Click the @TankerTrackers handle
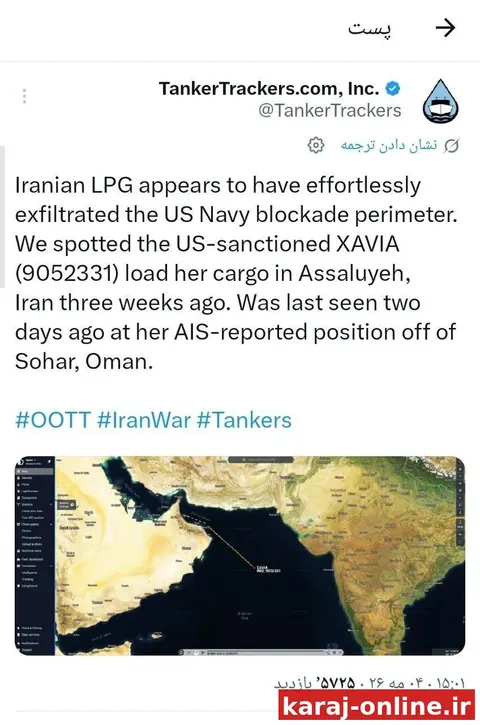 [x=330, y=111]
